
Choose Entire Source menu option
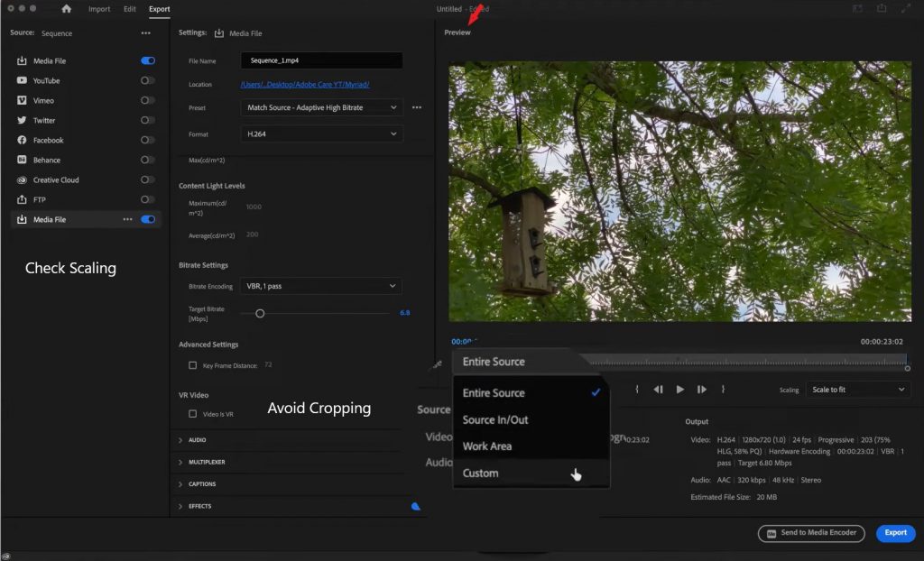click(531, 393)
